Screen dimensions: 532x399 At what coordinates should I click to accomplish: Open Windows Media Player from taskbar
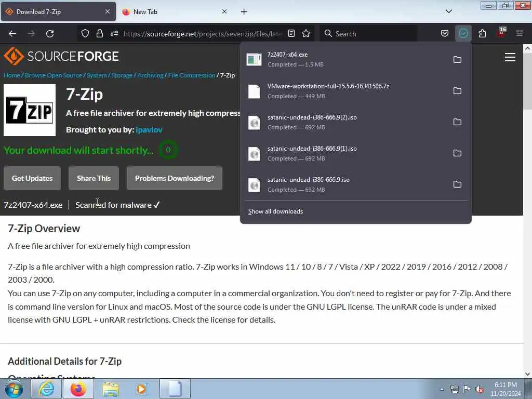tap(141, 389)
